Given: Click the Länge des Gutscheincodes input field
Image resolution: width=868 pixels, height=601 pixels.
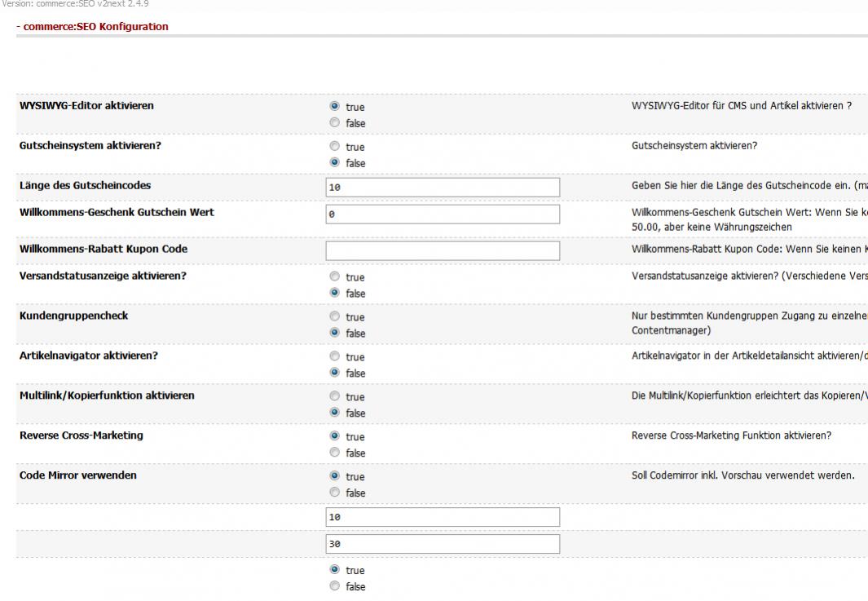Looking at the screenshot, I should (x=443, y=188).
